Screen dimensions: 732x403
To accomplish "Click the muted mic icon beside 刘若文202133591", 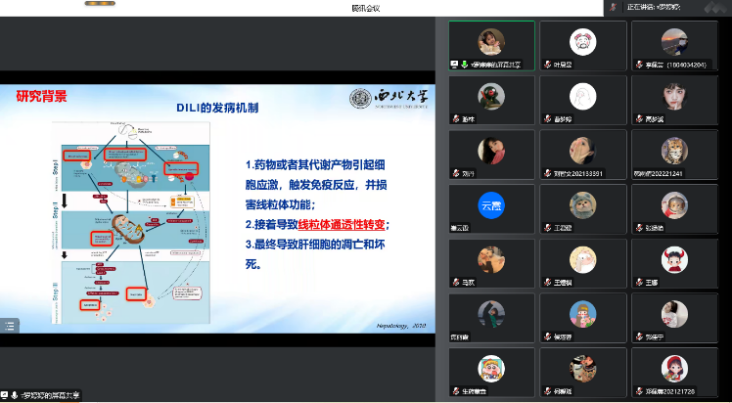I will click(546, 173).
